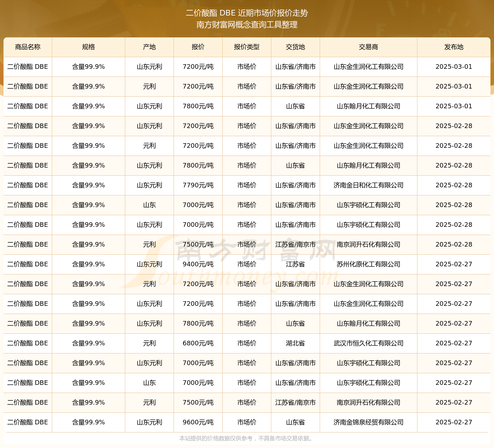Click the 发布地 column header
This screenshot has height=448, width=494.
454,47
